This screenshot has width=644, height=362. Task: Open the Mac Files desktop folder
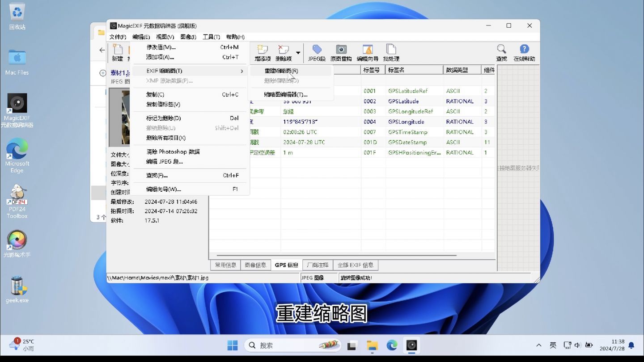17,62
